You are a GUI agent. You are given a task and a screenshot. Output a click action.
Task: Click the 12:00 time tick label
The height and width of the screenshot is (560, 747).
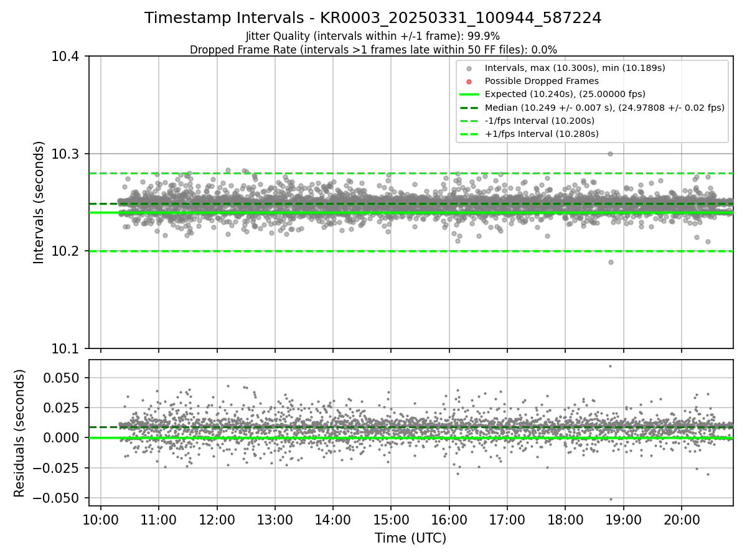coord(217,520)
